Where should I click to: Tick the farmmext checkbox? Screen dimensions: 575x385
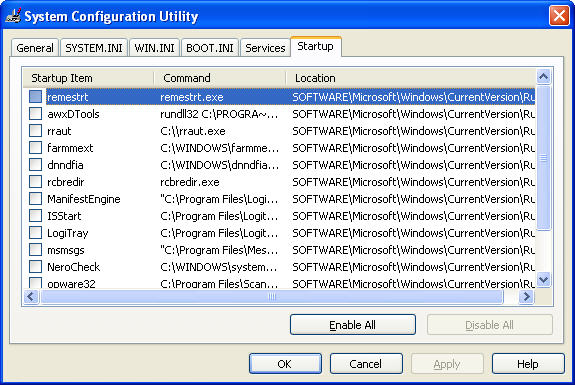click(x=36, y=148)
